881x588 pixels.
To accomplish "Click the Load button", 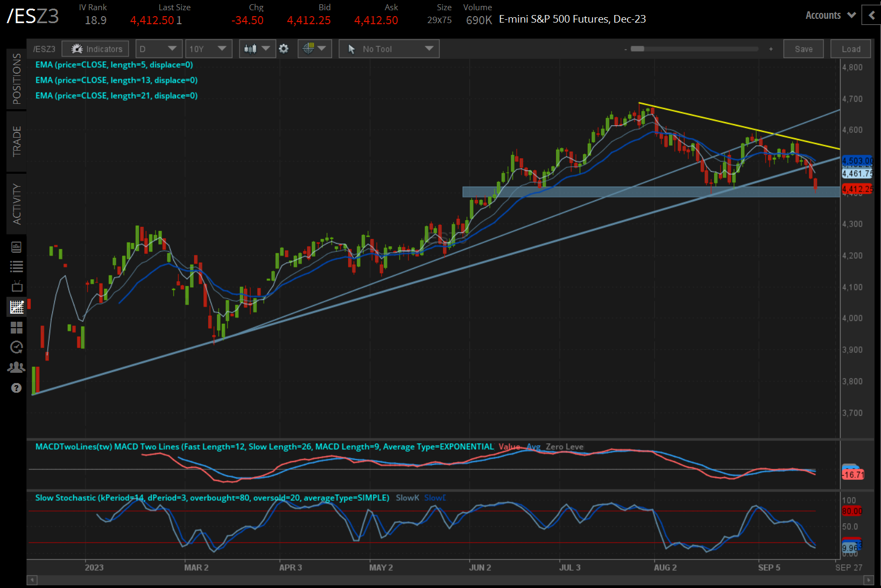I will tap(850, 48).
